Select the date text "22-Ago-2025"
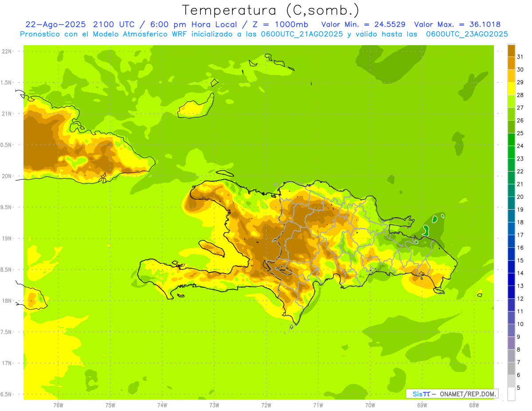Screen dimensions: 532x411 point(56,24)
